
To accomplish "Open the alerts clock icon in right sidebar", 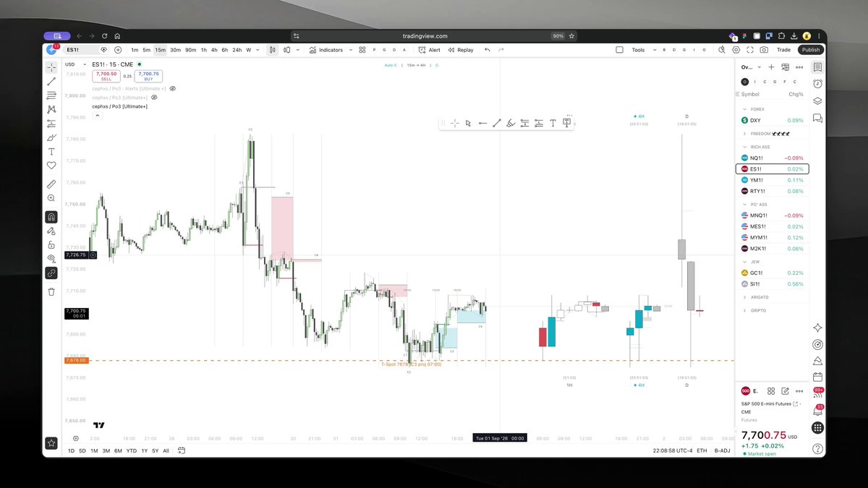I will 817,84.
